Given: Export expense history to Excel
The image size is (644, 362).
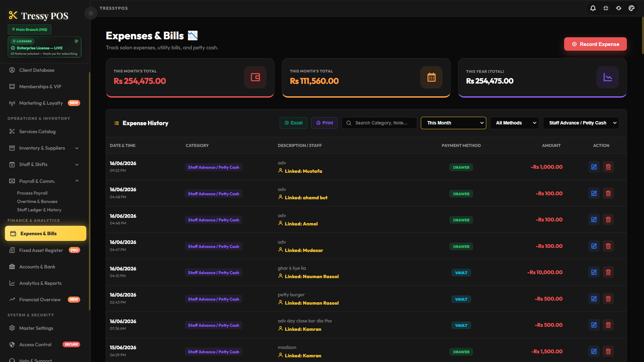Looking at the screenshot, I should coord(293,123).
